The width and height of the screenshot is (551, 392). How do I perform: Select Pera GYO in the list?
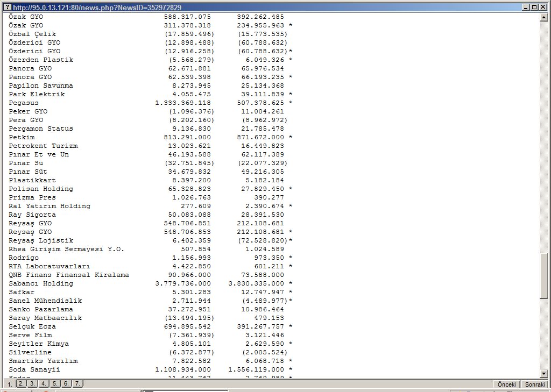pyautogui.click(x=26, y=120)
